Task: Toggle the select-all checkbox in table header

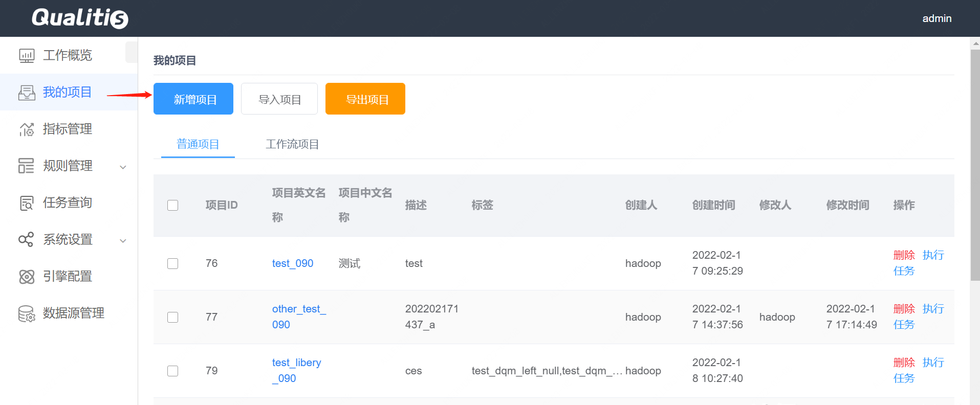Action: coord(173,205)
